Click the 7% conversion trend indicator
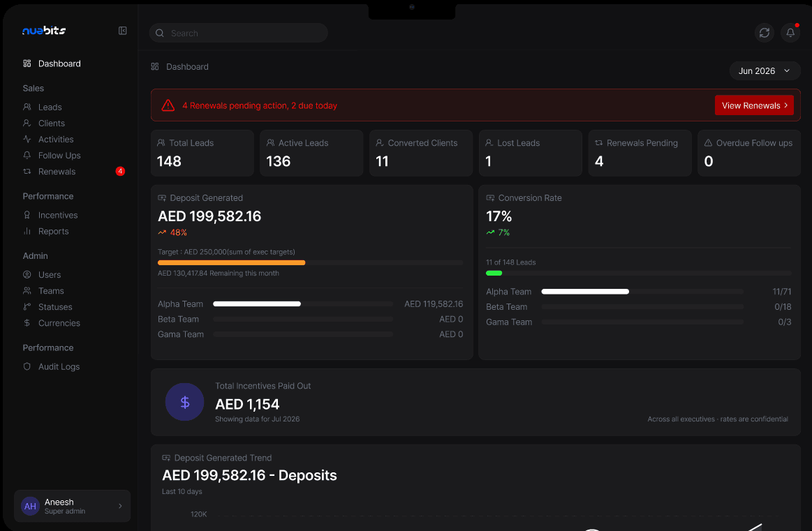 tap(499, 232)
